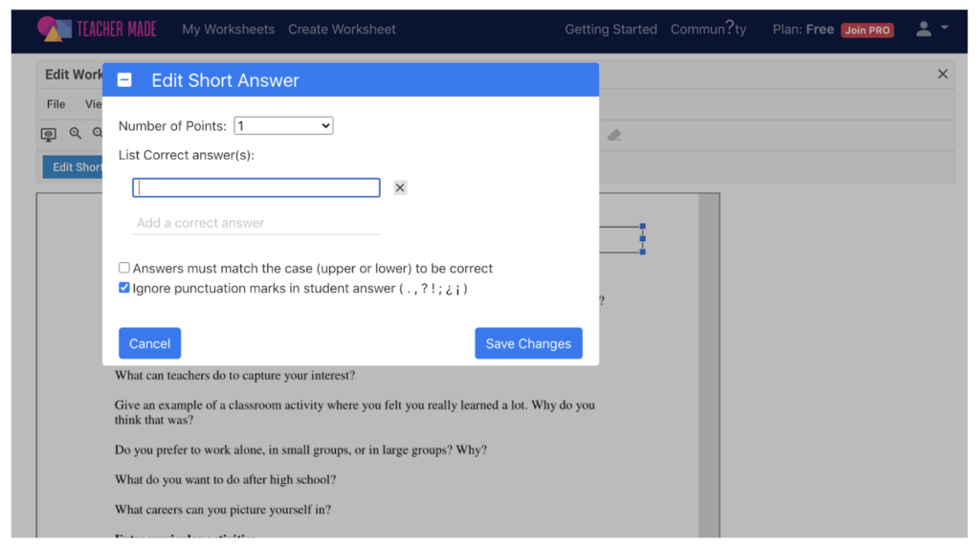Viewport: 980px width, 547px height.
Task: Click the TeacherMade logo
Action: pyautogui.click(x=97, y=30)
